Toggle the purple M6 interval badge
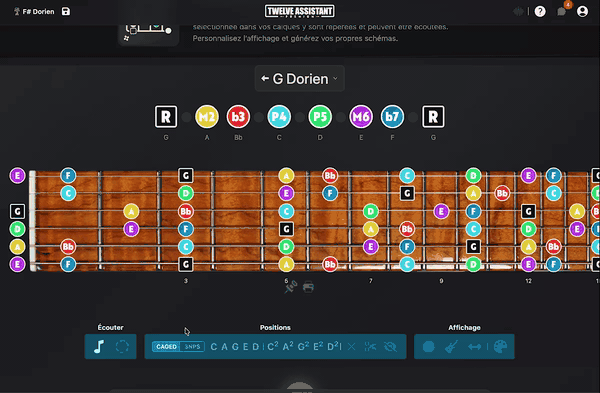The height and width of the screenshot is (393, 600). pos(361,117)
